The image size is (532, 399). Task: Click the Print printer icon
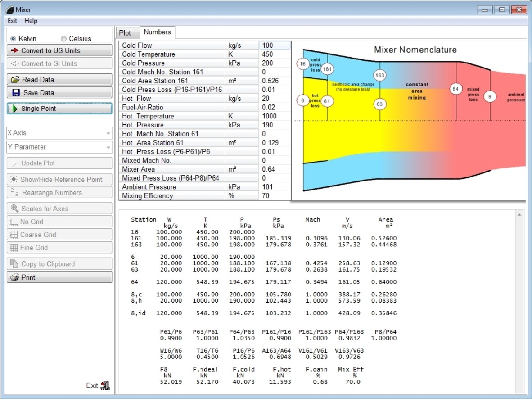pyautogui.click(x=15, y=277)
